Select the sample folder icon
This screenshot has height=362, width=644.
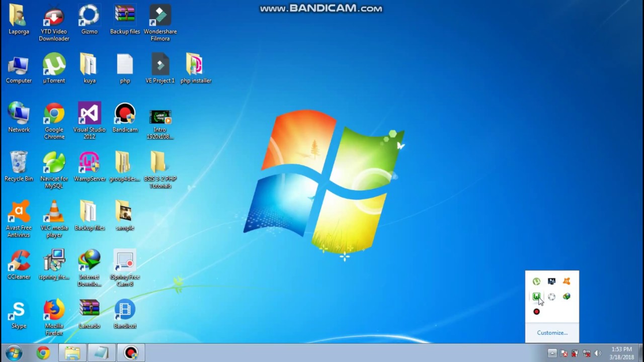tap(125, 216)
